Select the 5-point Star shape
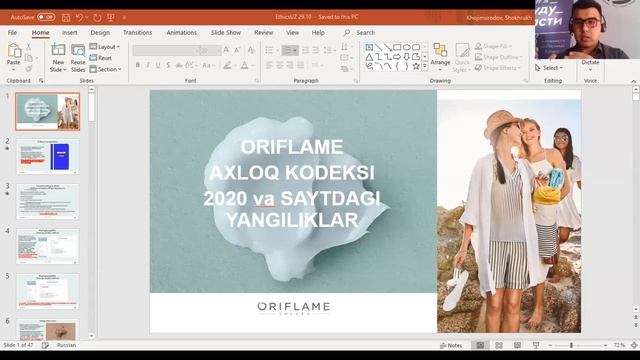 (416, 66)
